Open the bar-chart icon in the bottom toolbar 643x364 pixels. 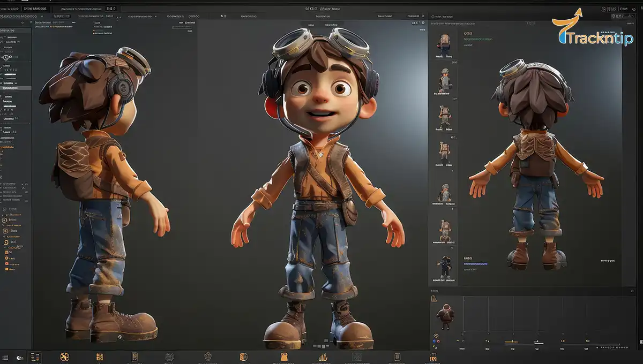click(x=323, y=356)
